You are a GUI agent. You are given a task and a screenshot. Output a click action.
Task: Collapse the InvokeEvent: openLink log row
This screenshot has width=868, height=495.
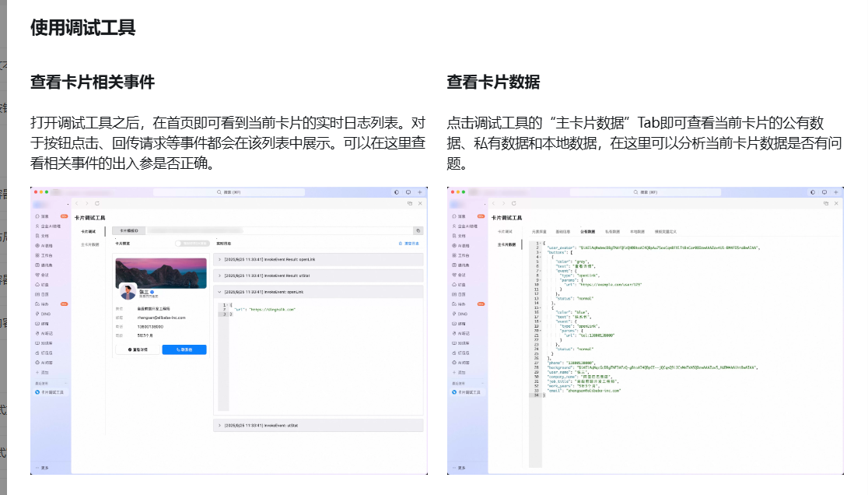click(318, 292)
